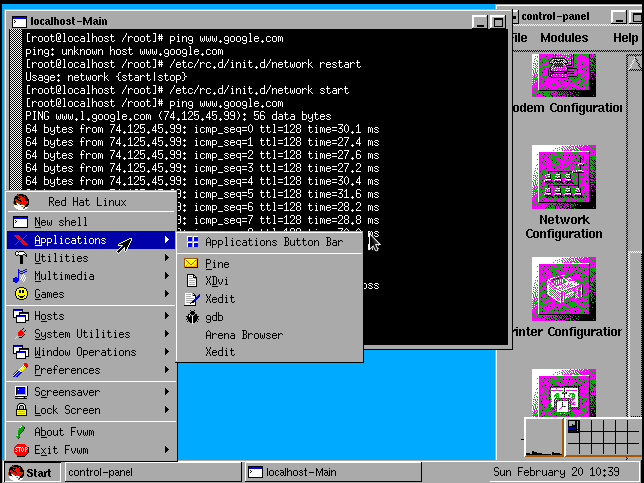Click the desktop pager in the corner
644x483 pixels.
click(582, 438)
